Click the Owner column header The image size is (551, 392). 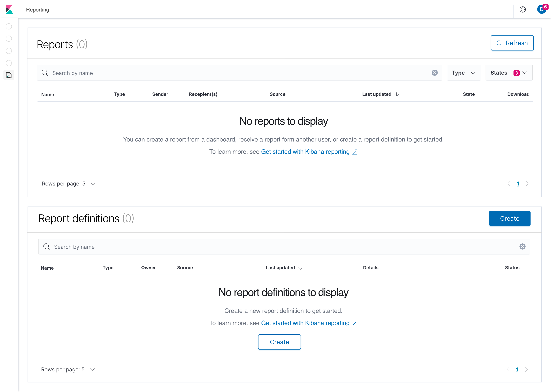[x=148, y=268]
